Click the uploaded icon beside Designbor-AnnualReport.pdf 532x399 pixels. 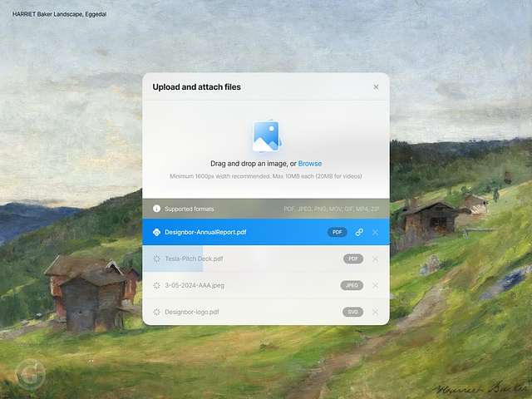[156, 232]
